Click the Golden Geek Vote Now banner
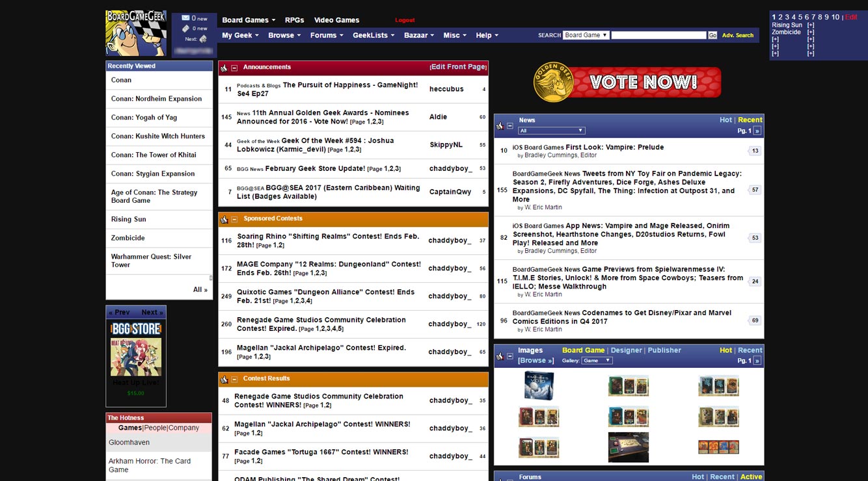 click(627, 82)
